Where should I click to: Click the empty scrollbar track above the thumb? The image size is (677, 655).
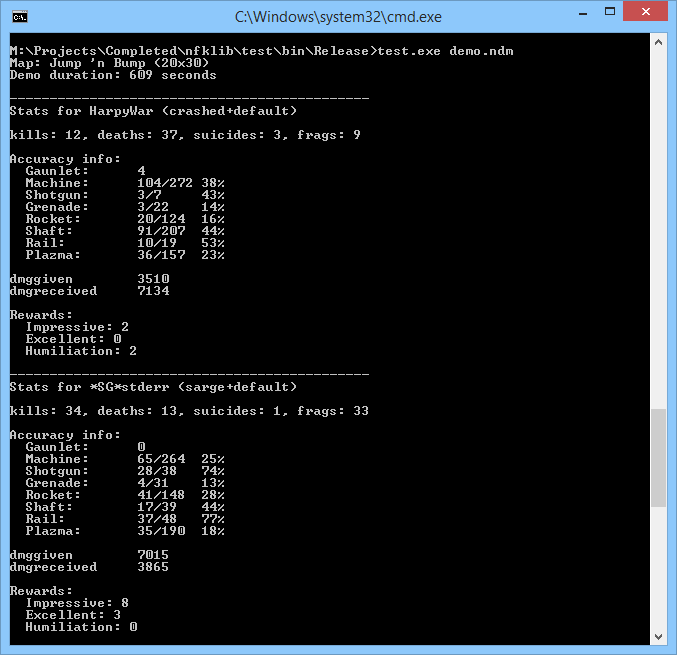click(658, 229)
